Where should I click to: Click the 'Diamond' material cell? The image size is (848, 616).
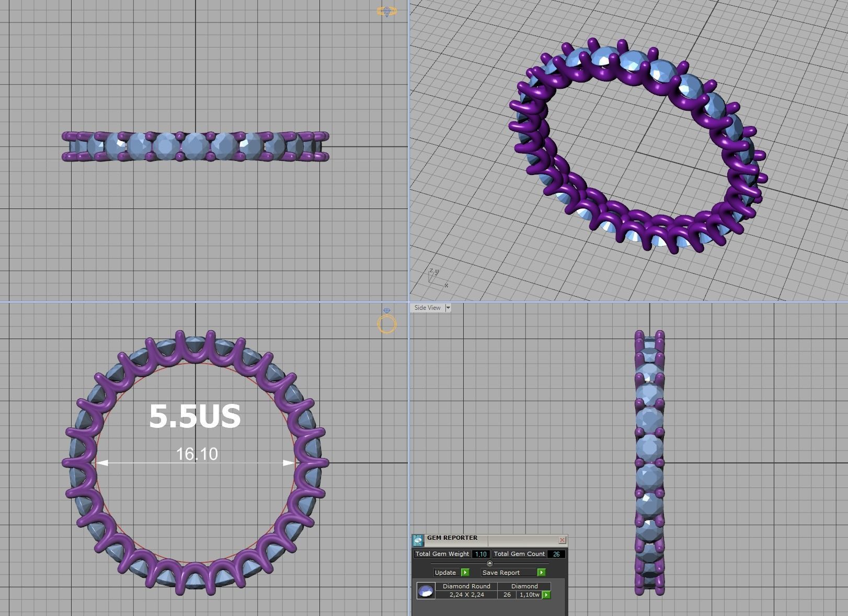pyautogui.click(x=524, y=586)
